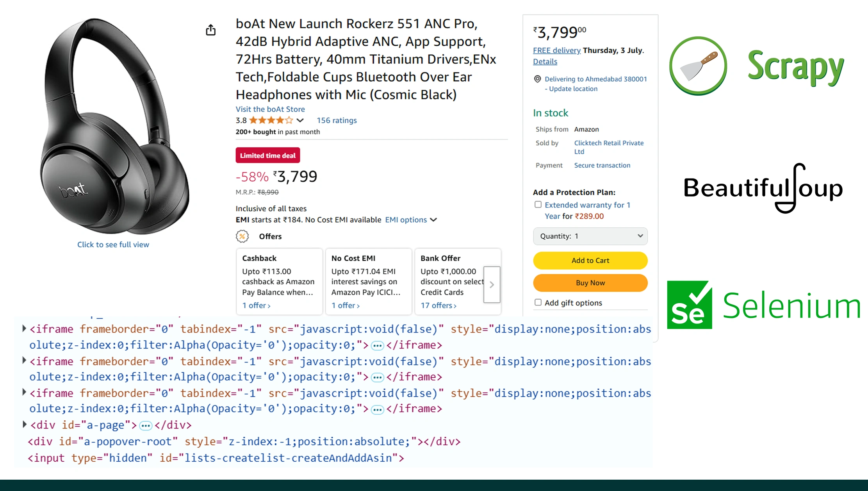
Task: Expand the first iframe node in DevTools
Action: pyautogui.click(x=24, y=328)
